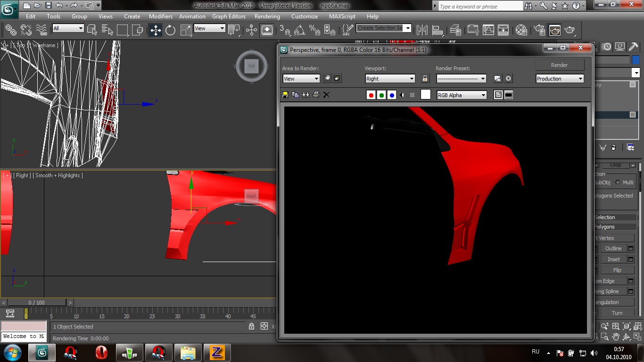Activate the Select and Rotate tool

pos(170,30)
